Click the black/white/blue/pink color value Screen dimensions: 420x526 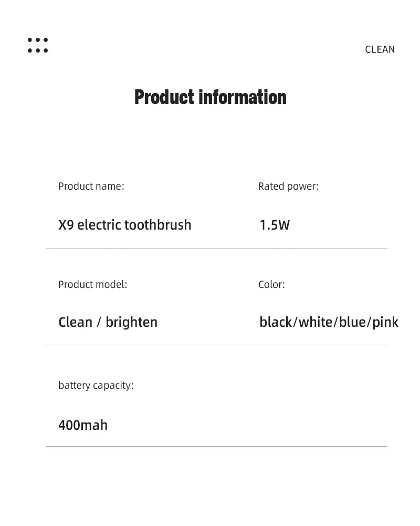click(329, 322)
